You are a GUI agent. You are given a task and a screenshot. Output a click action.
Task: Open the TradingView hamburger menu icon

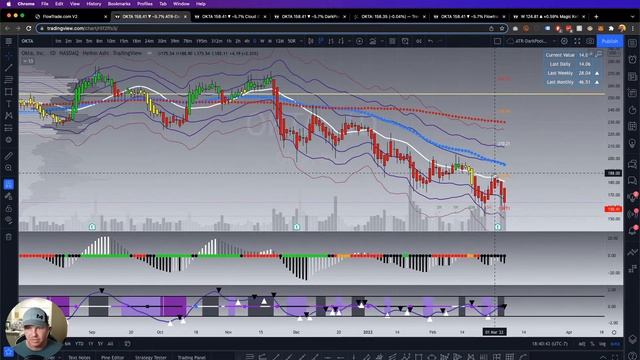9,41
